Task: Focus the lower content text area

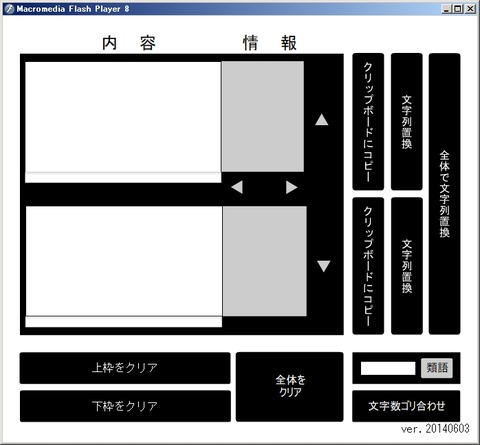Action: (x=124, y=261)
